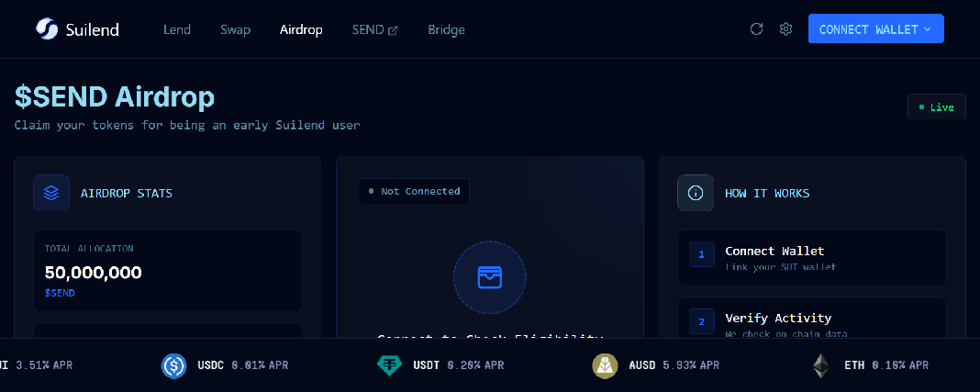
Task: Click the ETH coin icon in ticker
Action: pyautogui.click(x=820, y=365)
